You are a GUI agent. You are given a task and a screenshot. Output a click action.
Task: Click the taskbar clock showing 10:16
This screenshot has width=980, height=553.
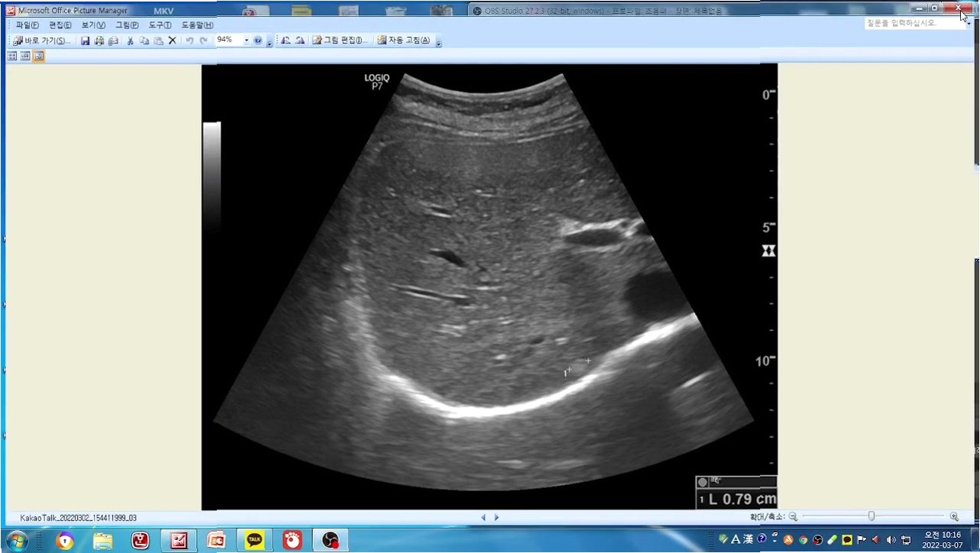(942, 540)
